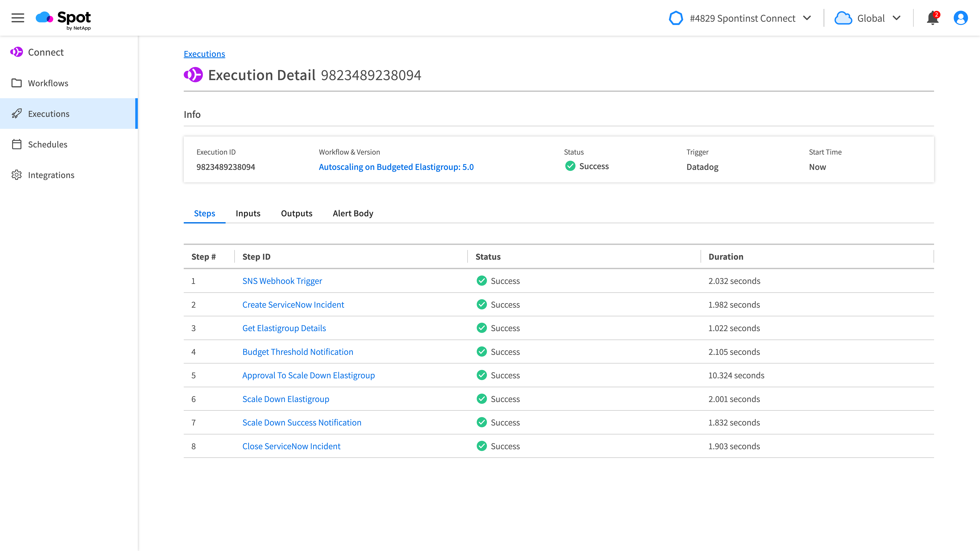The height and width of the screenshot is (551, 980).
Task: Open Executions in the sidebar
Action: coord(69,114)
